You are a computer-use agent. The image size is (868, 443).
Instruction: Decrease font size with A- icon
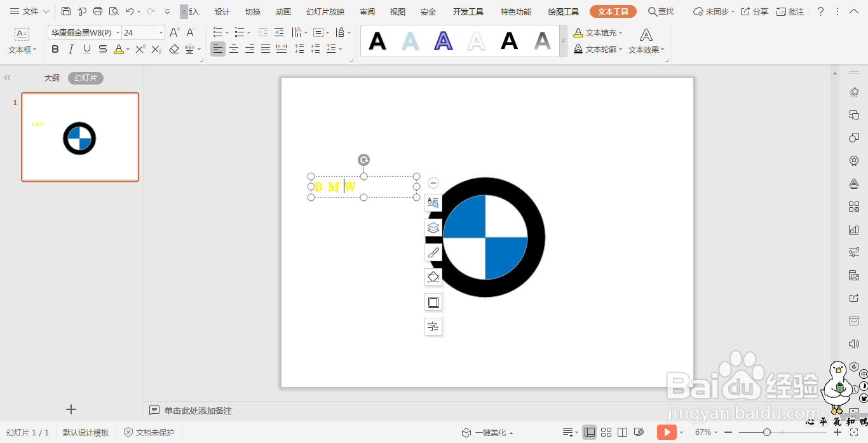coord(191,32)
